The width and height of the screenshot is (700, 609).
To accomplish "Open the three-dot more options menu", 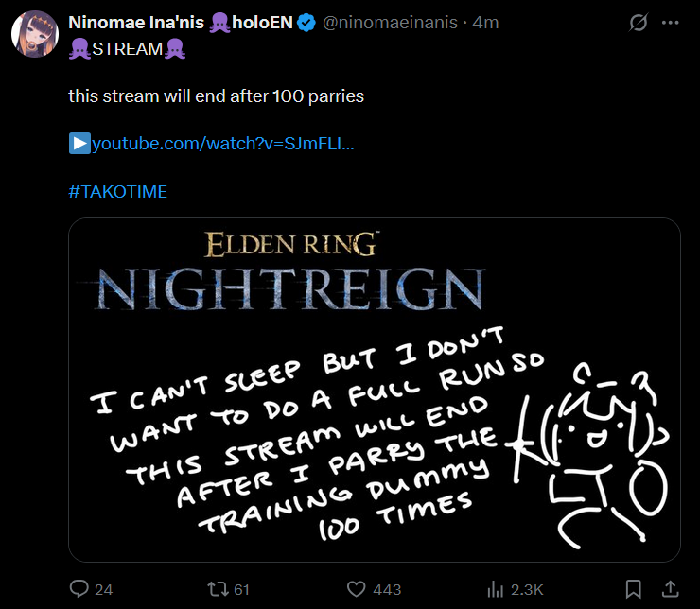I will [x=673, y=23].
